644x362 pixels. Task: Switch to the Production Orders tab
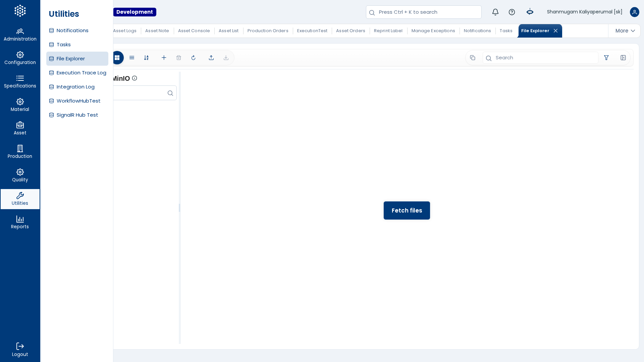[268, 31]
